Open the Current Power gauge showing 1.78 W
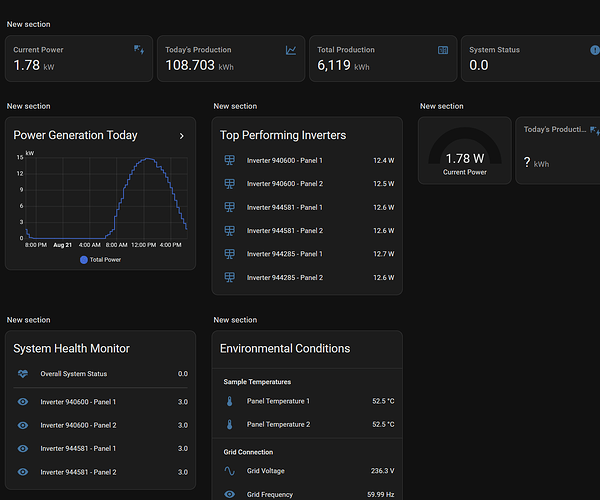The image size is (600, 500). point(464,151)
